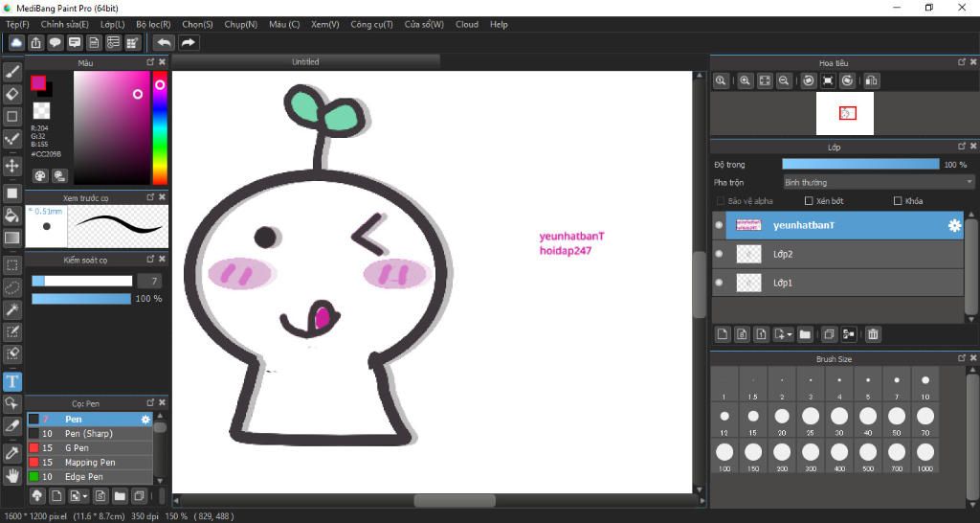Open the Bộ lọc(R) menu

(153, 24)
